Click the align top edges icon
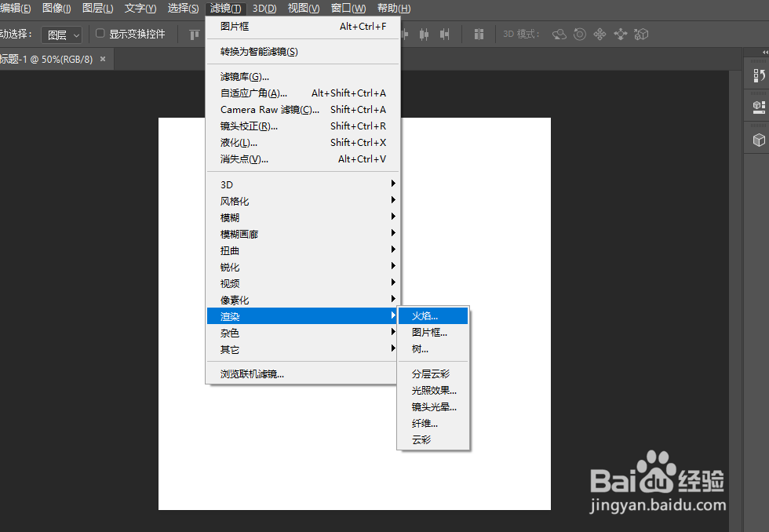This screenshot has height=532, width=769. pyautogui.click(x=195, y=35)
